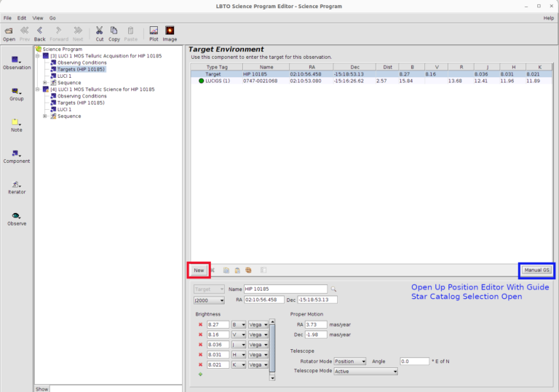Open the Go menu
The height and width of the screenshot is (392, 559).
(x=52, y=17)
